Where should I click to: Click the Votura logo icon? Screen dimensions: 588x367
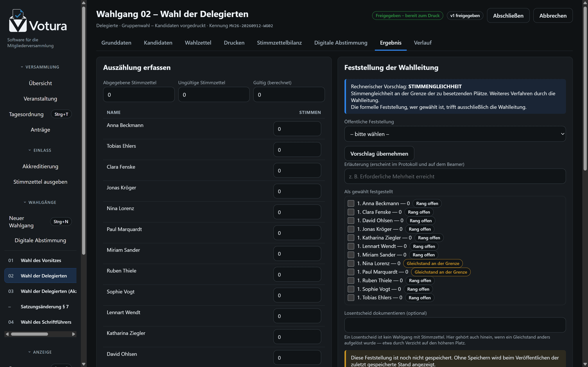pos(18,21)
